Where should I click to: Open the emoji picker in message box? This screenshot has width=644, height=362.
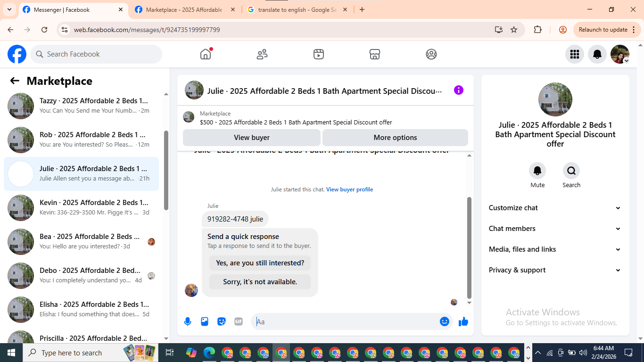(x=445, y=321)
